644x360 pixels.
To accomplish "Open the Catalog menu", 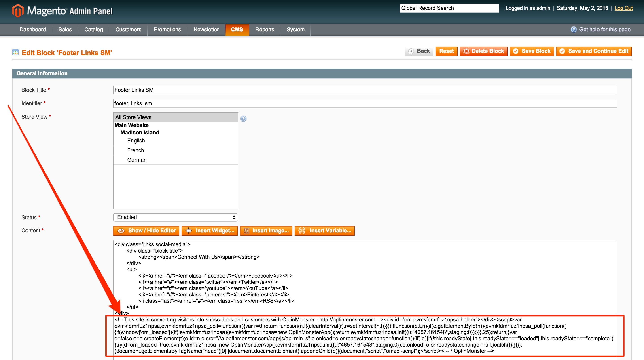I will click(x=93, y=30).
